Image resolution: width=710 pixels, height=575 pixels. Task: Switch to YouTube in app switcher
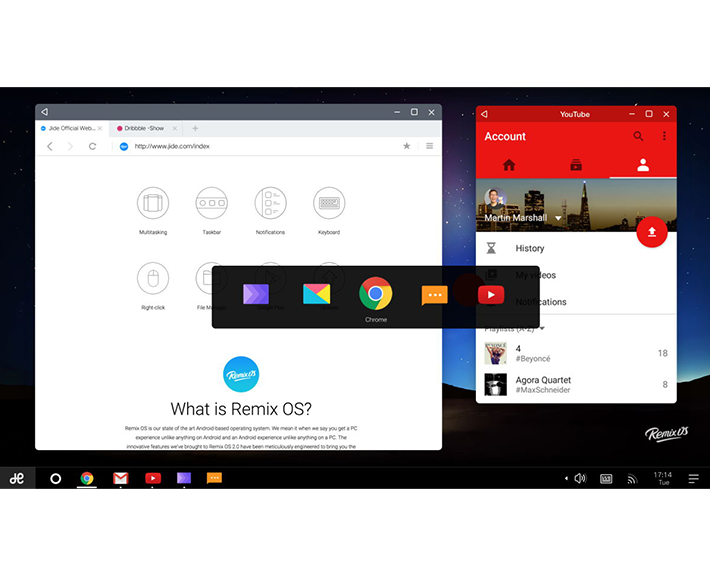pos(491,295)
